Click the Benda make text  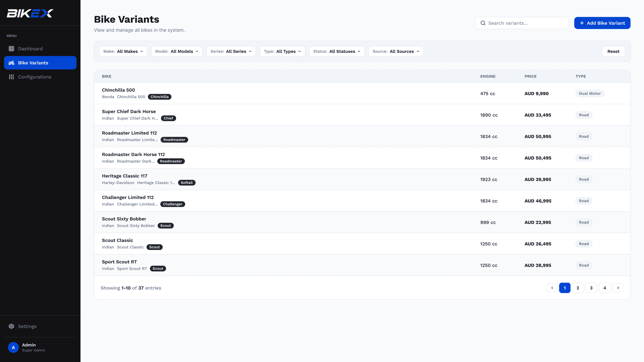click(x=108, y=97)
